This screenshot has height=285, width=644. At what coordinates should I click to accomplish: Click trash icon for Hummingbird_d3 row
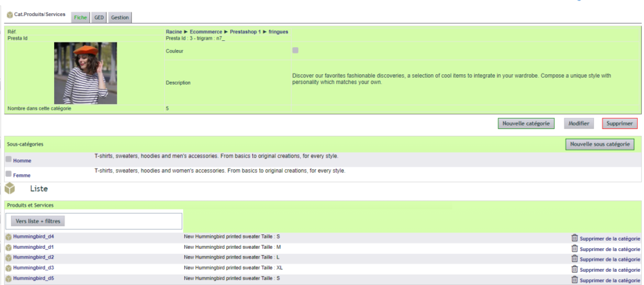575,269
